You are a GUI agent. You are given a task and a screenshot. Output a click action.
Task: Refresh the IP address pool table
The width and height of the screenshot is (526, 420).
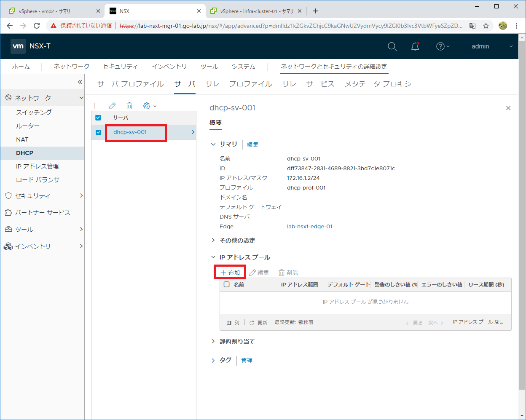258,323
